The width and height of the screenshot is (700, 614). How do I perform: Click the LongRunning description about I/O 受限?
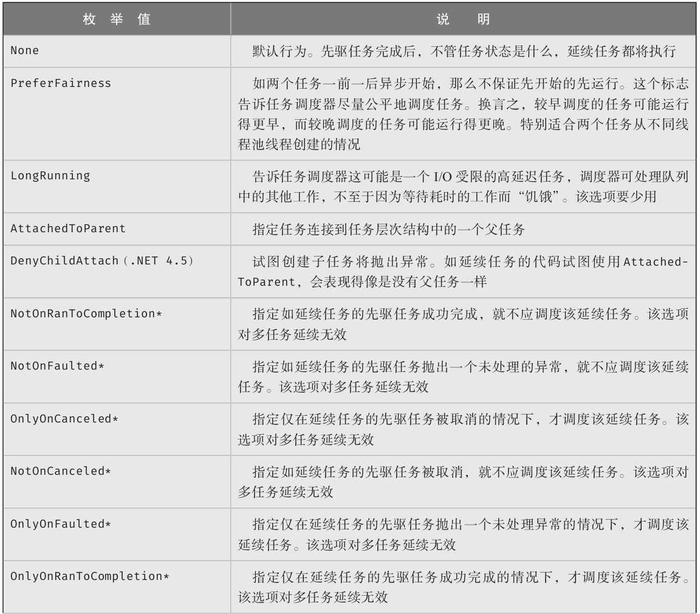coord(463,187)
